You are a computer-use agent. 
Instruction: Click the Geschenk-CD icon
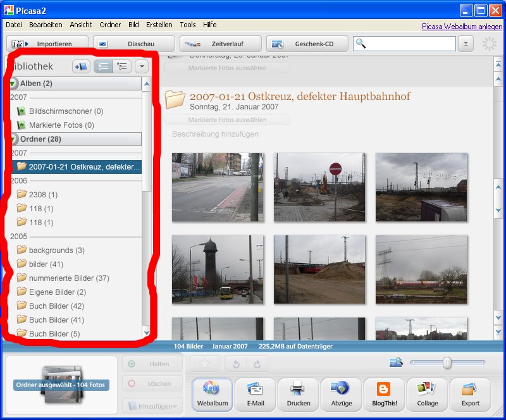tap(313, 43)
